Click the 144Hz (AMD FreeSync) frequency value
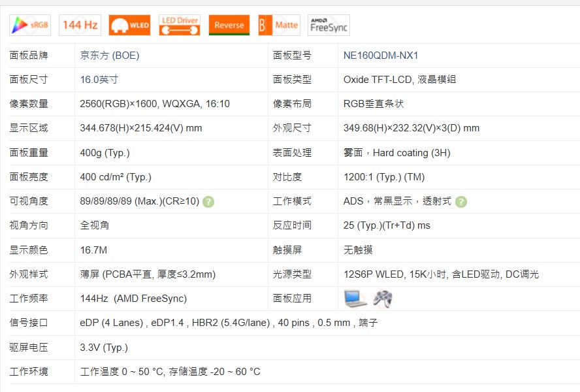 click(x=133, y=299)
